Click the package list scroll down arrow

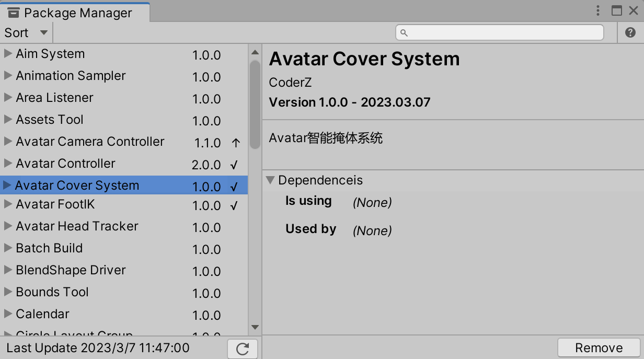click(x=255, y=327)
